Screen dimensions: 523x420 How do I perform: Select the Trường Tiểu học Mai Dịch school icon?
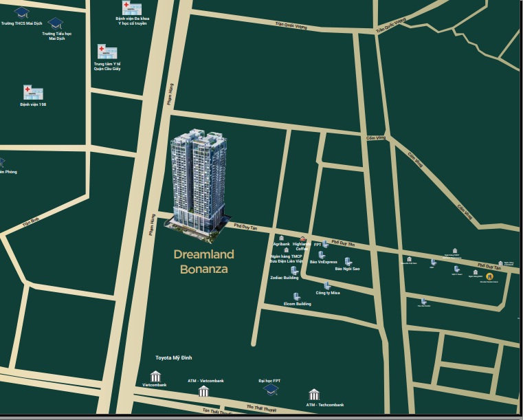56,23
